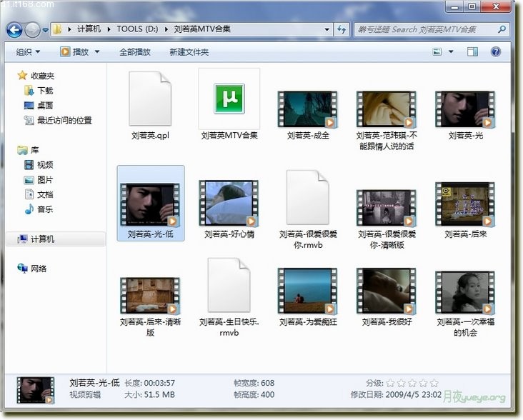Select the 刘若英-光-低 video thumbnail

pyautogui.click(x=151, y=205)
